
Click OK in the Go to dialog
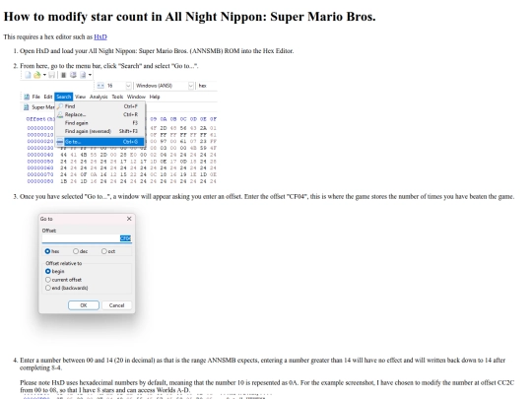pyautogui.click(x=84, y=305)
